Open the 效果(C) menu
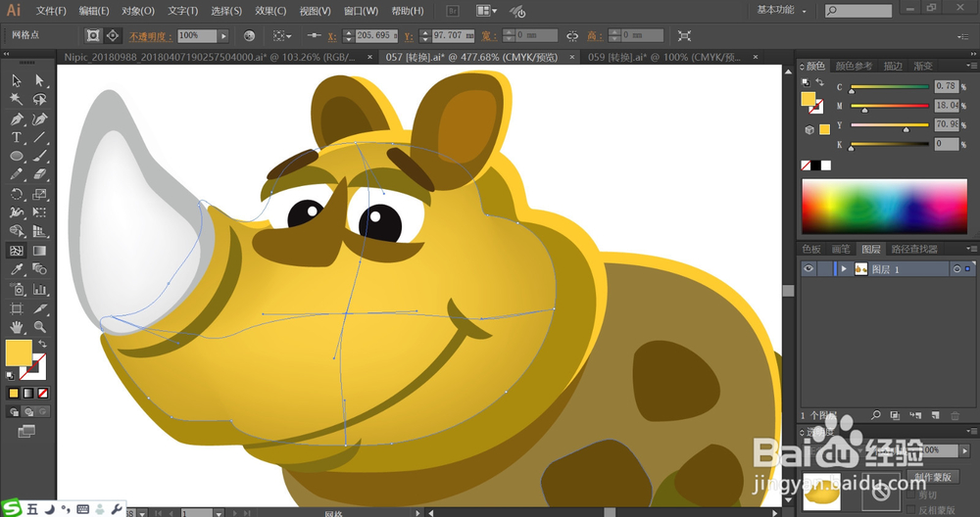The height and width of the screenshot is (517, 980). 270,11
